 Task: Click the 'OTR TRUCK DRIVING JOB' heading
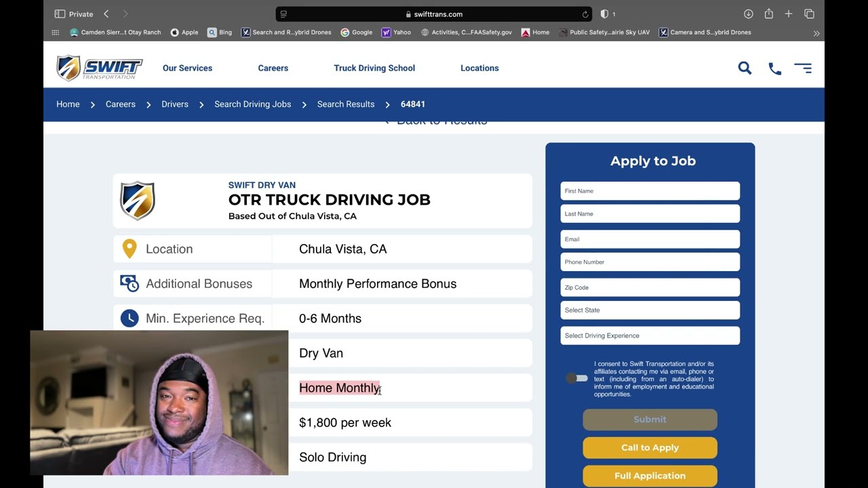click(x=330, y=200)
